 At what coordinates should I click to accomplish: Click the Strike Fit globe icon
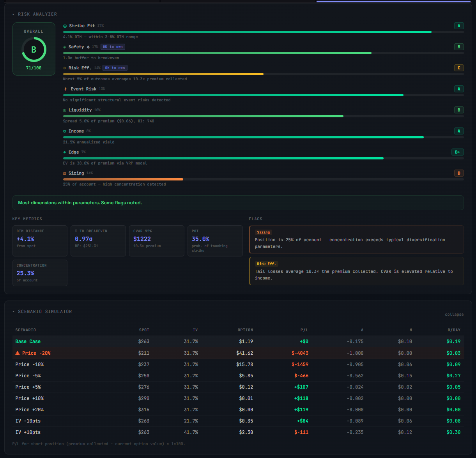coord(65,26)
